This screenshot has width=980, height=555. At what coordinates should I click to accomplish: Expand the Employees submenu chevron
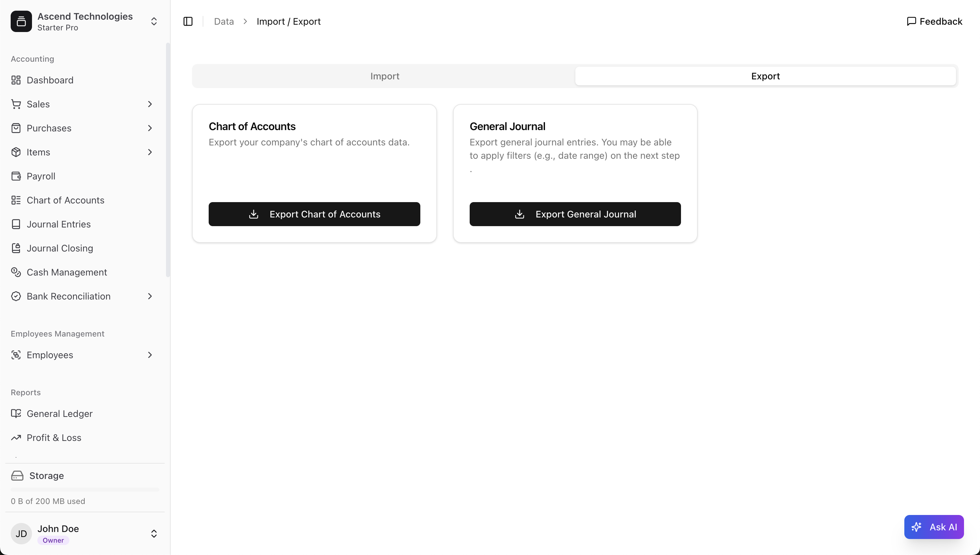tap(150, 355)
